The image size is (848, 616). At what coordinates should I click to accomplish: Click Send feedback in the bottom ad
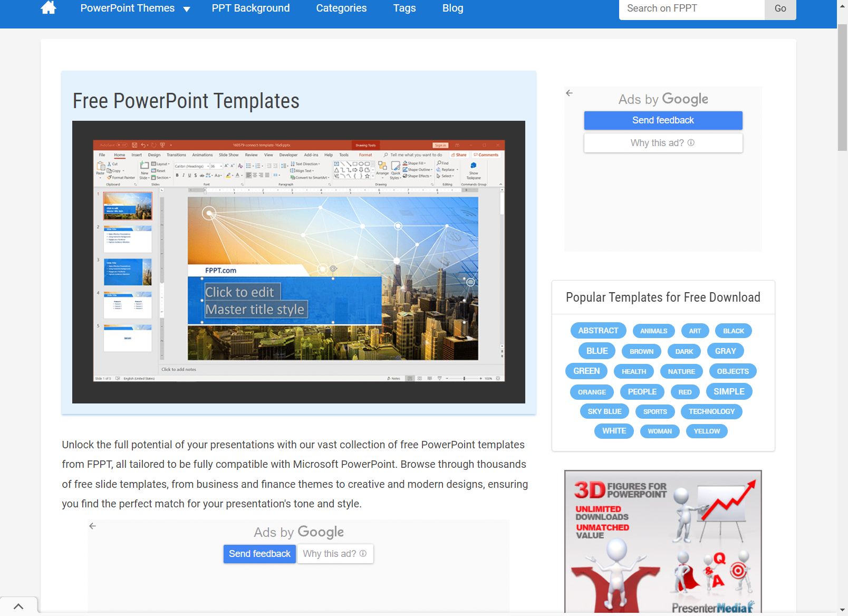[259, 554]
